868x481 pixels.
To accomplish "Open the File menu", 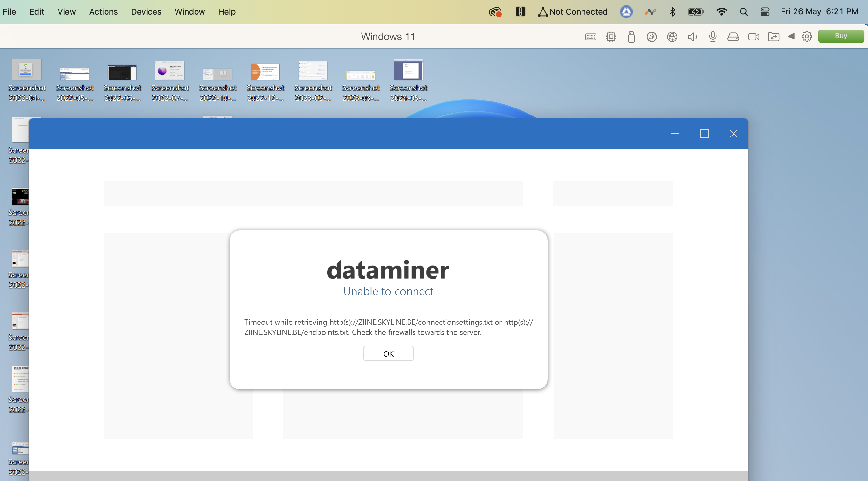I will (x=10, y=12).
